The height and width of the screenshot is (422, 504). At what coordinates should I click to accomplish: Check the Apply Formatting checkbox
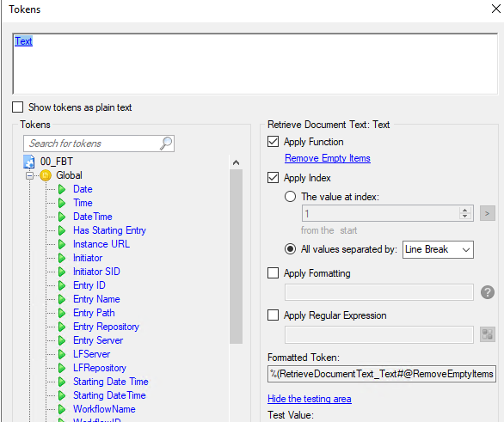pos(273,273)
